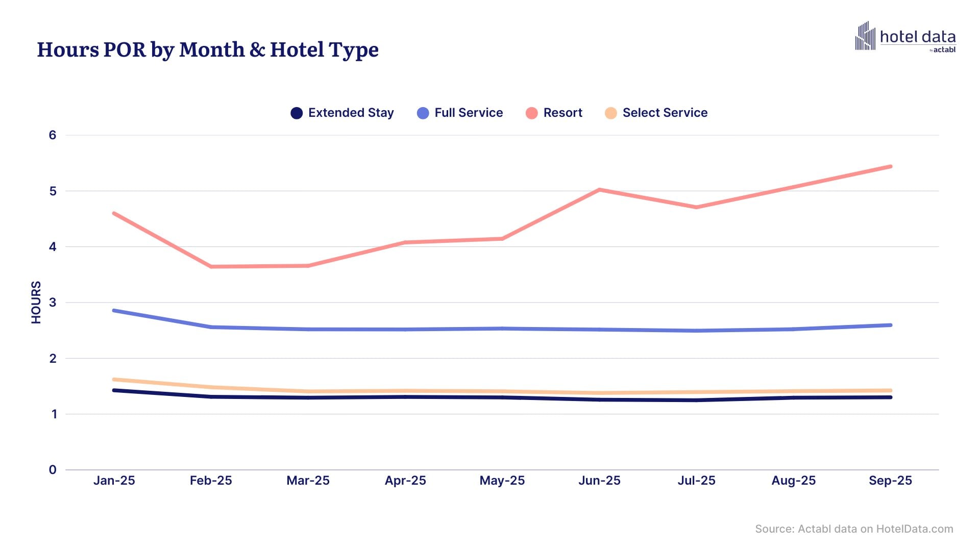The width and height of the screenshot is (980, 551).
Task: Click the Extended Stay legend dot
Action: point(298,113)
